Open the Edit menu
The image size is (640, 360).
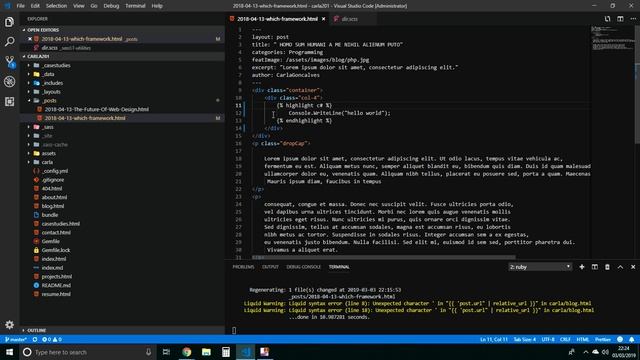(x=36, y=6)
